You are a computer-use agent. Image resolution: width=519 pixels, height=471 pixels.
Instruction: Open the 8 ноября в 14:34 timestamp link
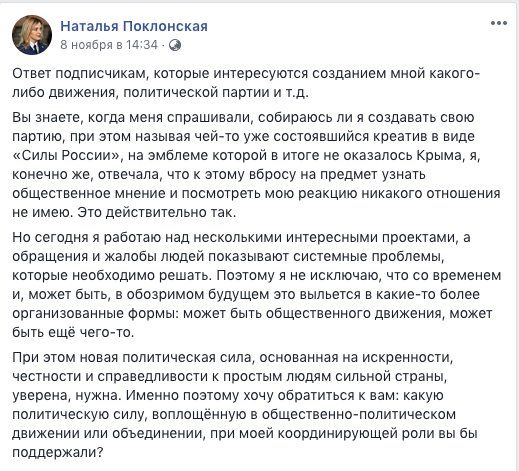click(x=109, y=45)
